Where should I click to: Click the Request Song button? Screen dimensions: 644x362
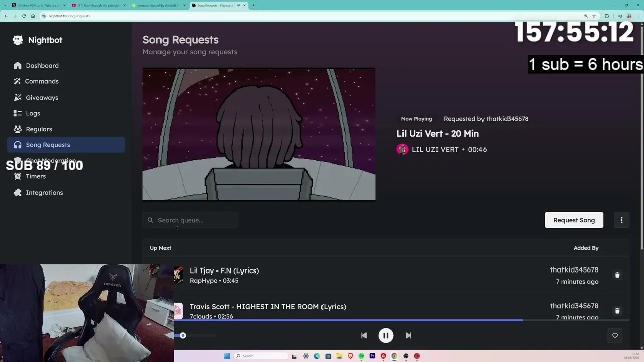tap(574, 220)
